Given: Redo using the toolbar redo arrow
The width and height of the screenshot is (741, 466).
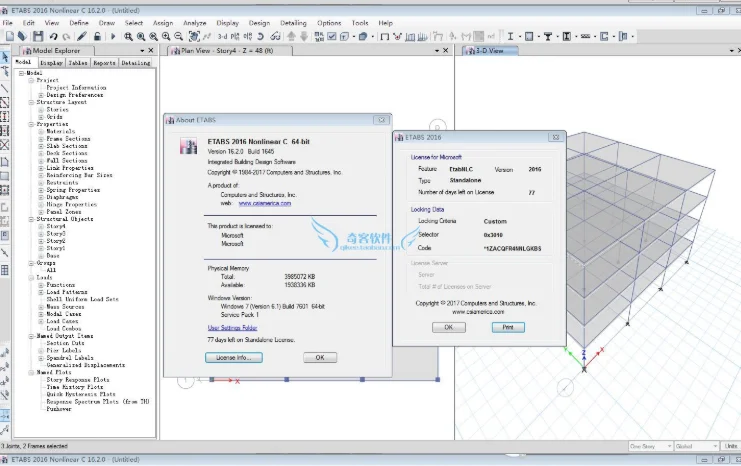Looking at the screenshot, I should 67,36.
